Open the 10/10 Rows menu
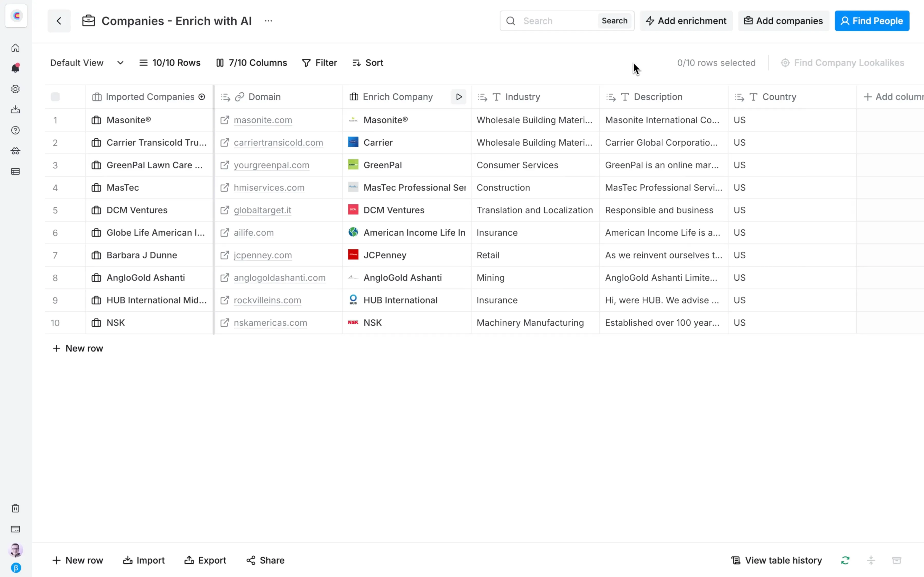Image resolution: width=924 pixels, height=577 pixels. (x=170, y=62)
